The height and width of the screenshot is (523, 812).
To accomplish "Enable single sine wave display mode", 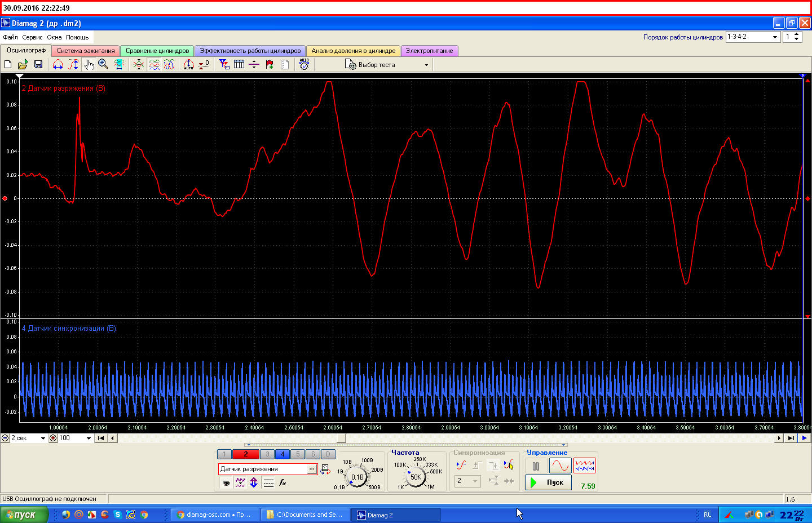I will 561,466.
